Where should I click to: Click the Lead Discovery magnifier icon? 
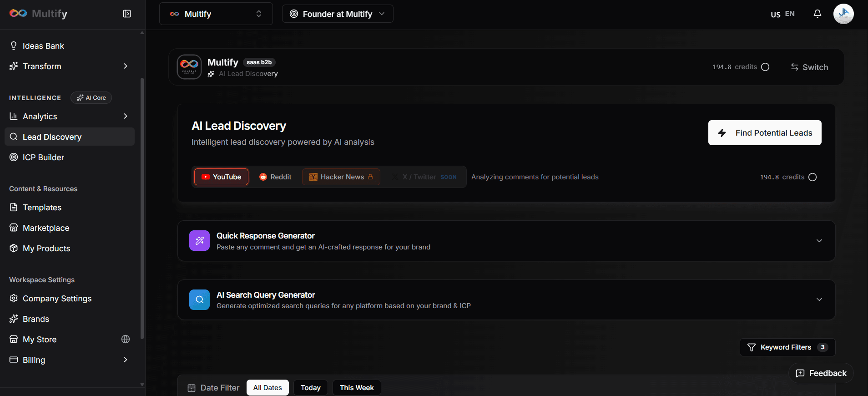[x=14, y=137]
